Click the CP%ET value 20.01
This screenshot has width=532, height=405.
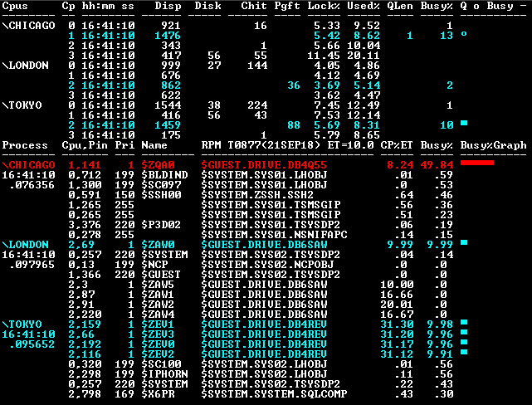click(397, 305)
